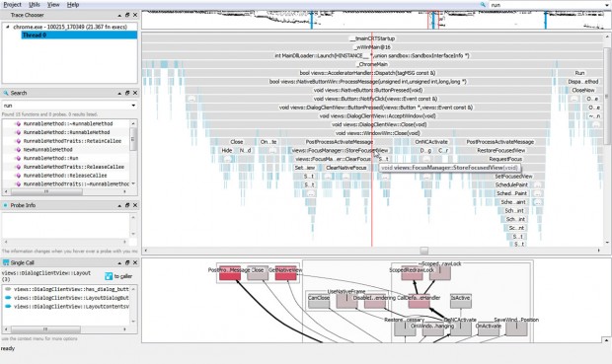Screen dimensions: 612x364
Task: Collapse the chrome.exe trace tree node
Action: (8, 27)
